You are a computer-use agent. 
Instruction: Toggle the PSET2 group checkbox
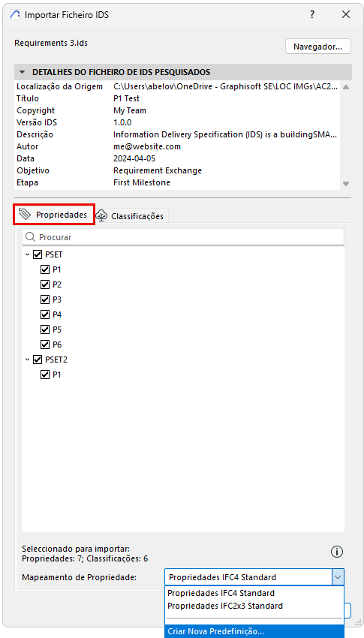(38, 360)
